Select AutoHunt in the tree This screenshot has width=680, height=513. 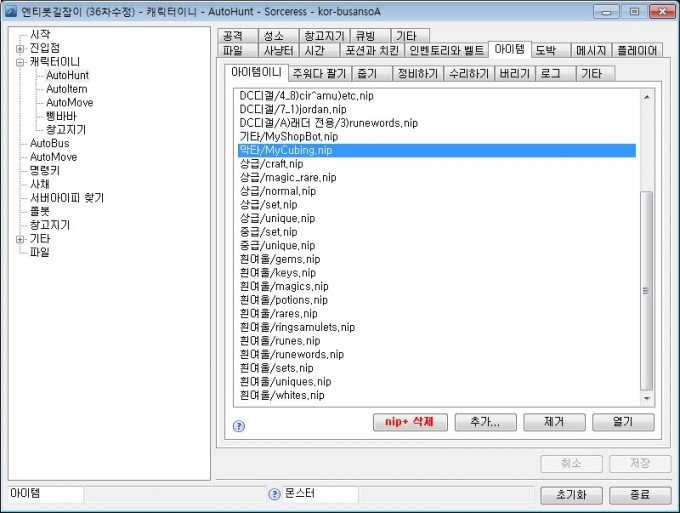[67, 75]
